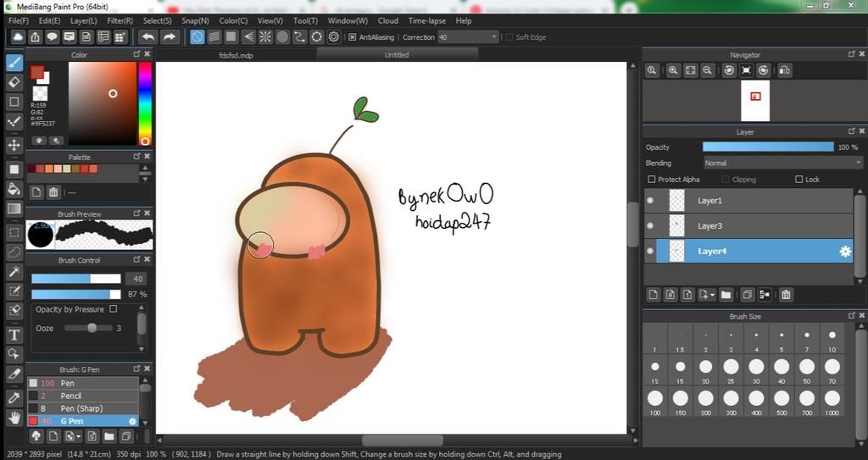This screenshot has height=460, width=868.
Task: Toggle Layer1 visibility
Action: click(x=650, y=201)
